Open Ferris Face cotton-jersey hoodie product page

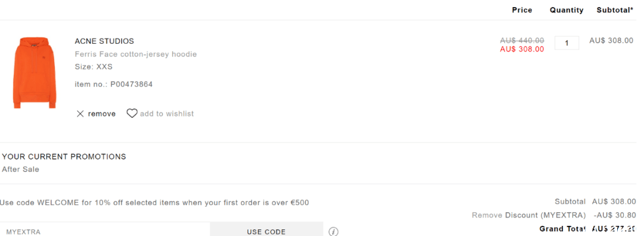coord(135,54)
